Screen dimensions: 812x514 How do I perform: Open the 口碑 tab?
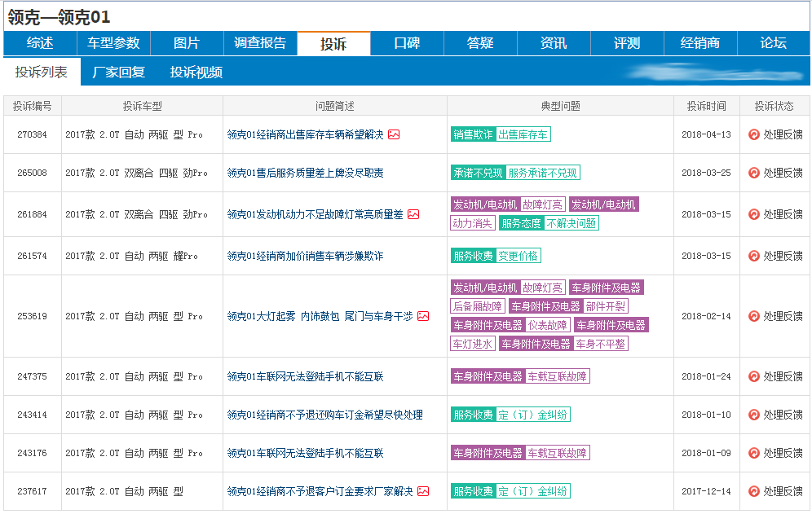407,43
